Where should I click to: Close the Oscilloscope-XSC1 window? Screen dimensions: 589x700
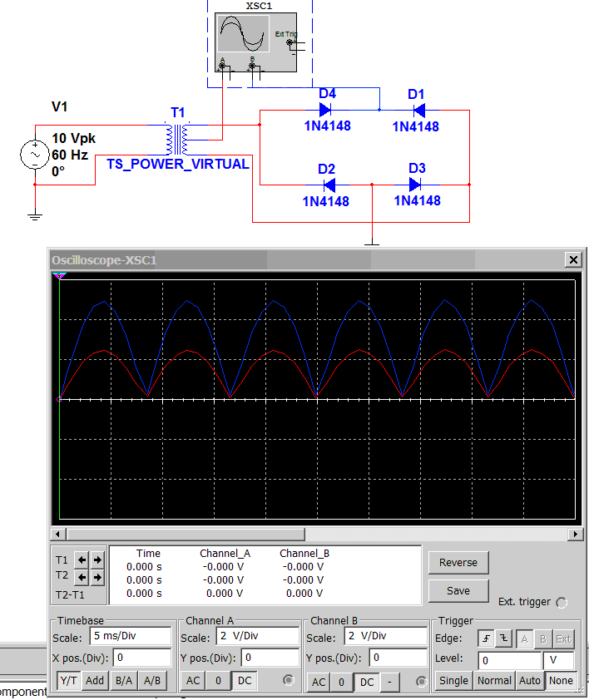pos(573,259)
